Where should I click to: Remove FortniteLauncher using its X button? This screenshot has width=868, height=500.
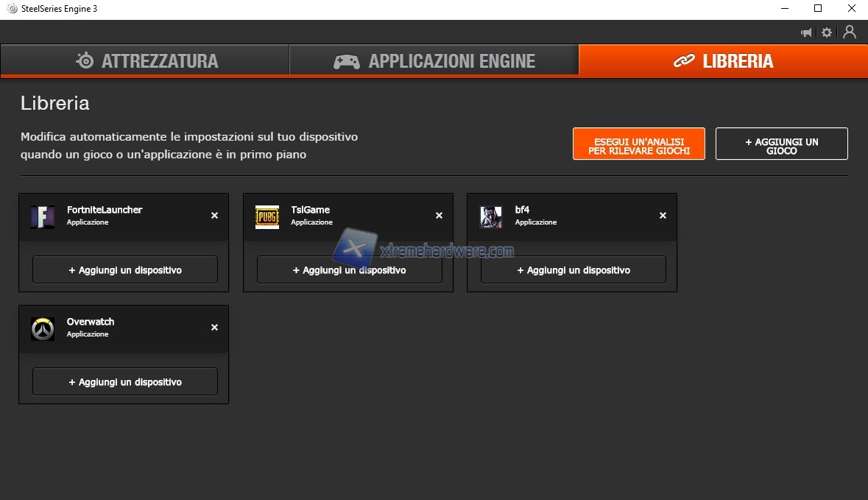(x=214, y=216)
